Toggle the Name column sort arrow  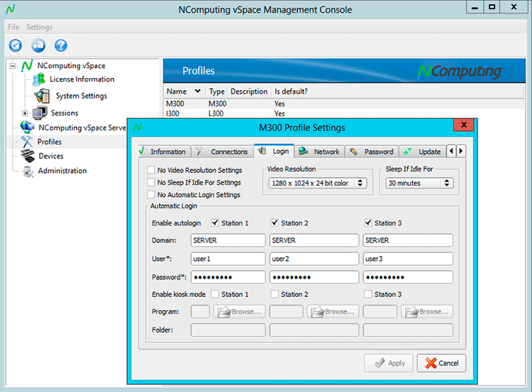(198, 91)
